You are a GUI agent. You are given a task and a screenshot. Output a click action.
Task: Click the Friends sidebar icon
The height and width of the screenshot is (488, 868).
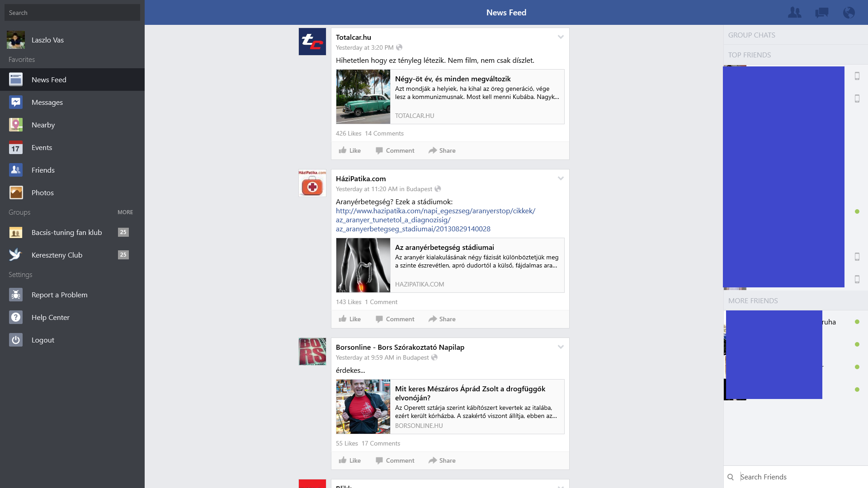(16, 170)
